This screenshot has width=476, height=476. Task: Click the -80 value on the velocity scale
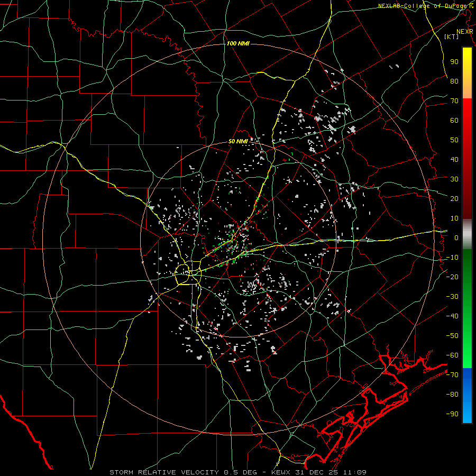(452, 395)
